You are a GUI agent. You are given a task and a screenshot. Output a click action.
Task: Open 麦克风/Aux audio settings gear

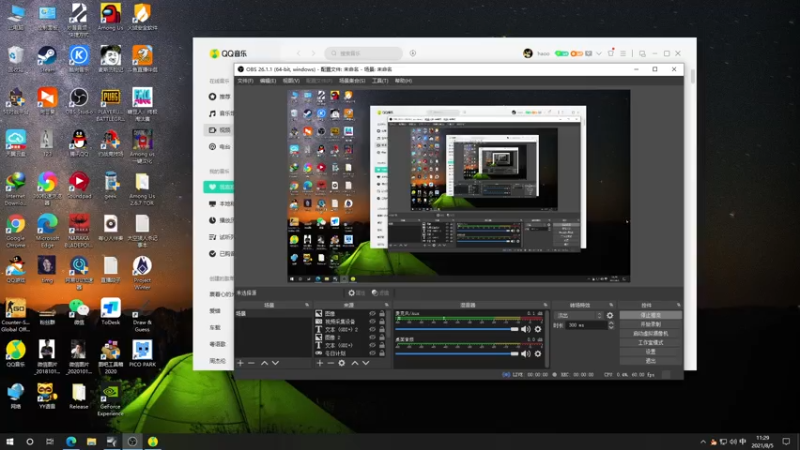click(538, 329)
